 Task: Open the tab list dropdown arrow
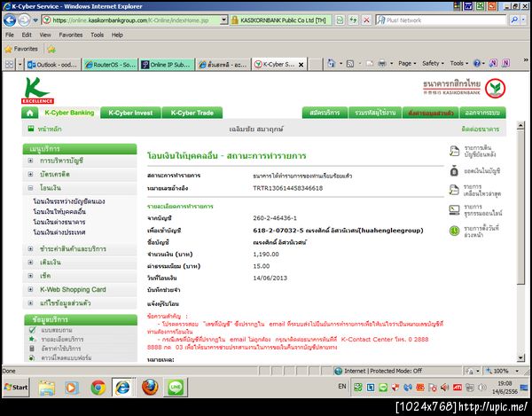20,64
